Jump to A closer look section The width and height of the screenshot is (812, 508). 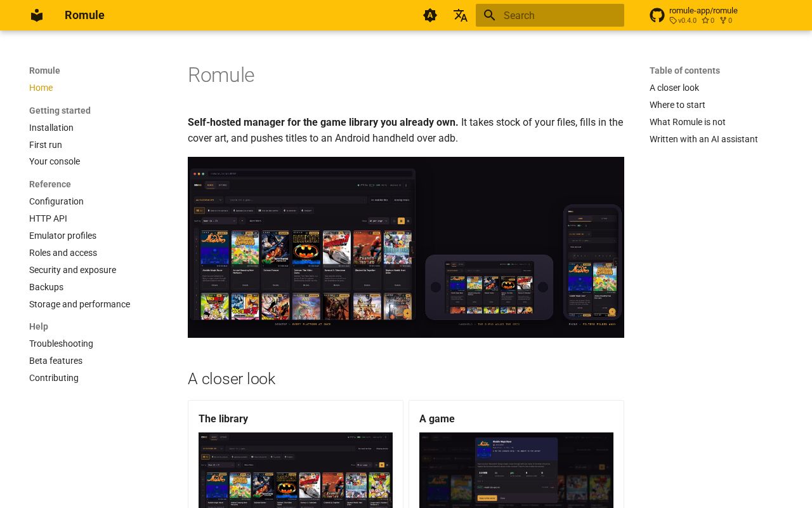click(x=674, y=88)
